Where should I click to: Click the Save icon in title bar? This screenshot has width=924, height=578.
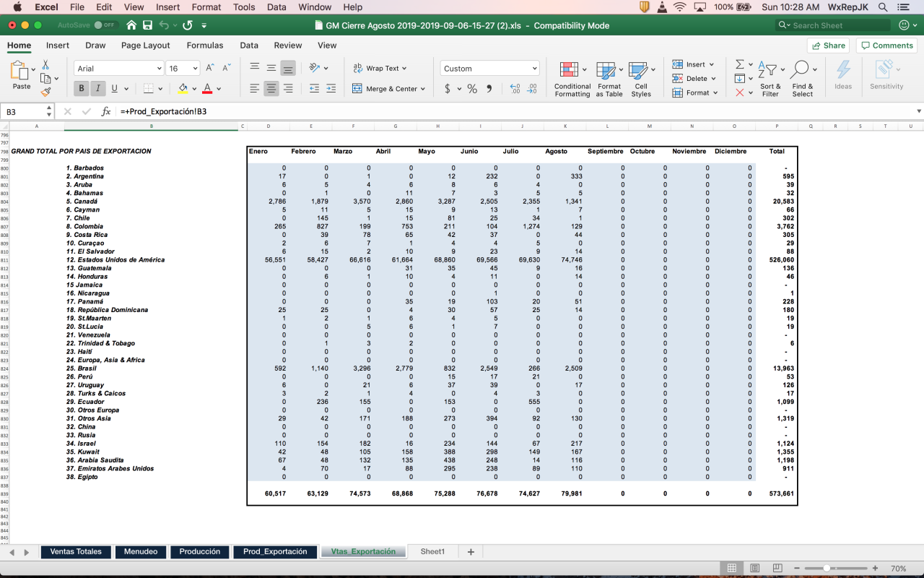[x=148, y=25]
